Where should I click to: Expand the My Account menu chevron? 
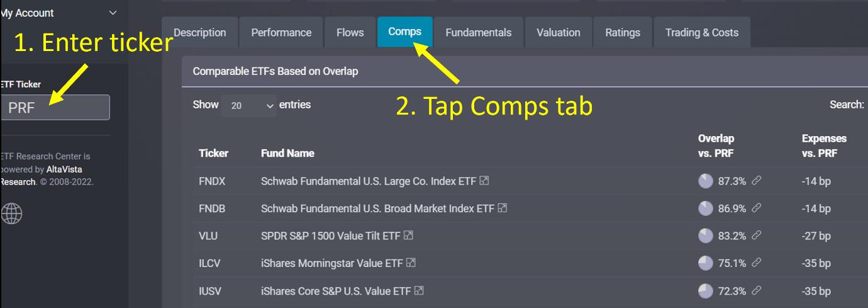pos(113,13)
